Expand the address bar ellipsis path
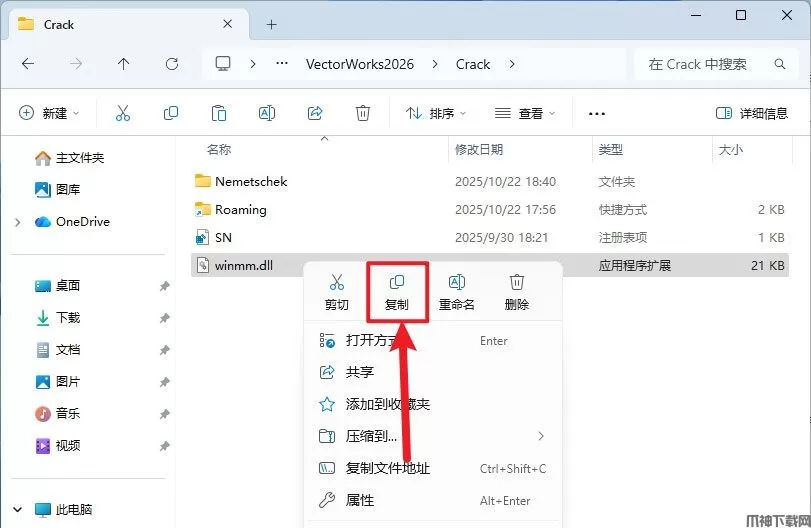 click(282, 64)
